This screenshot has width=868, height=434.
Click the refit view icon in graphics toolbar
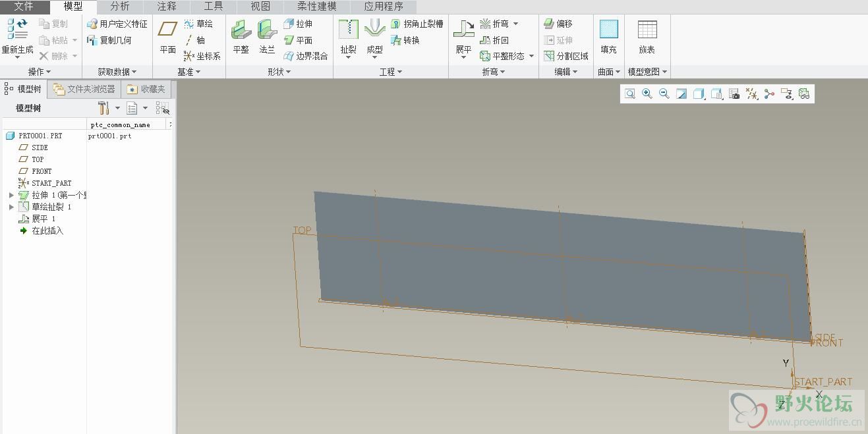(630, 94)
